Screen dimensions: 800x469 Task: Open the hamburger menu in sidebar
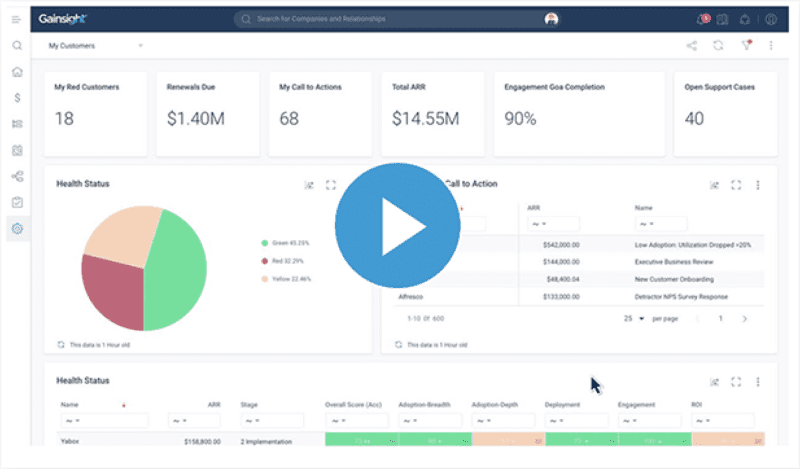tap(17, 19)
